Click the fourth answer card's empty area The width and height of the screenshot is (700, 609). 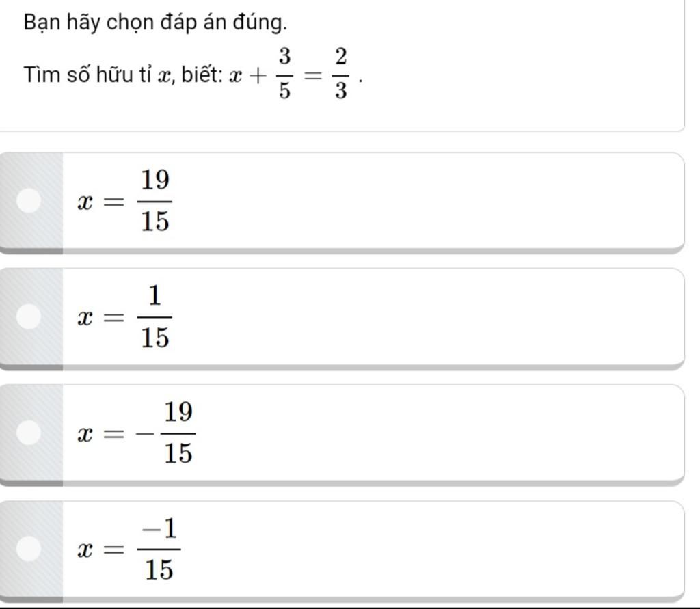coord(424,549)
